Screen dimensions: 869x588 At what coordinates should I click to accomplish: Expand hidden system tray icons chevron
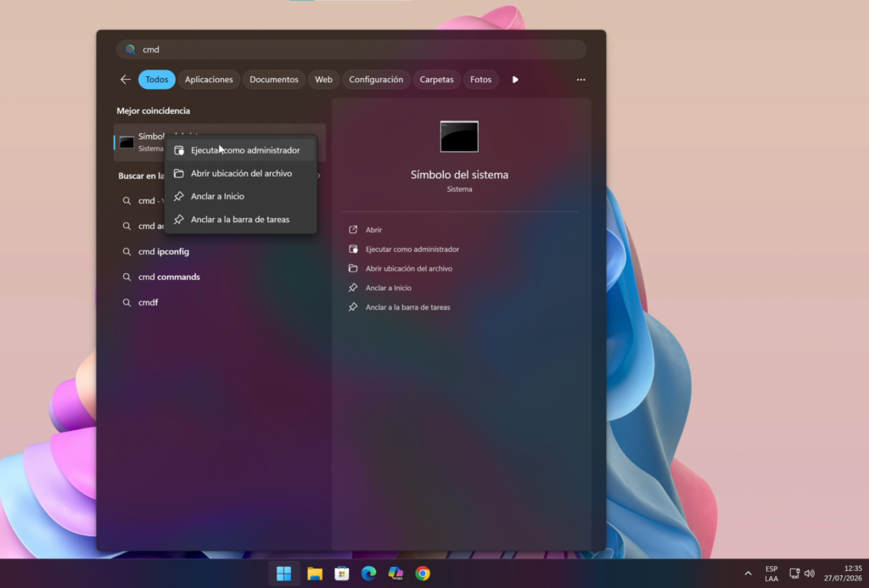pyautogui.click(x=748, y=574)
